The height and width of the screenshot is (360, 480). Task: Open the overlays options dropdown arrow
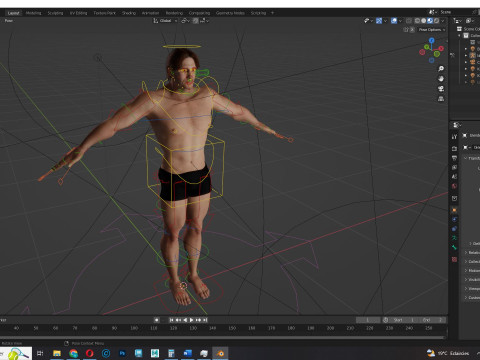[x=400, y=21]
